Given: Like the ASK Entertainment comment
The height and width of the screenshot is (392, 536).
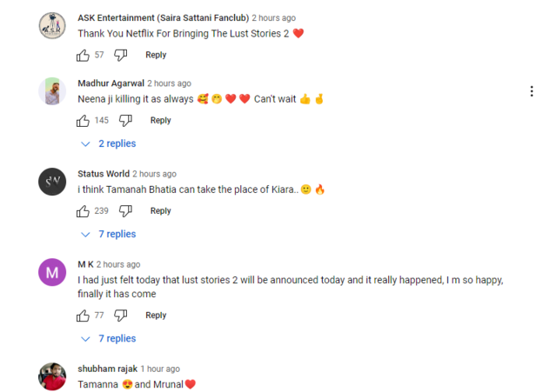Looking at the screenshot, I should click(84, 55).
